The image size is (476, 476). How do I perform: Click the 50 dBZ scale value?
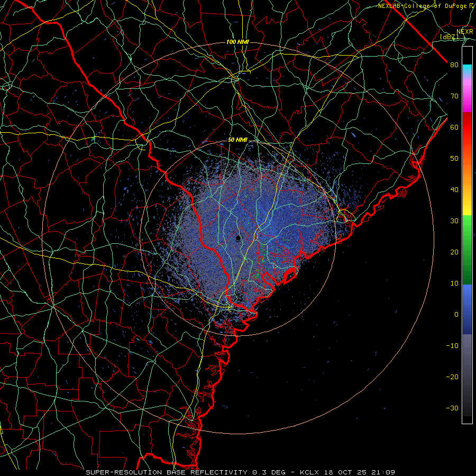(x=454, y=159)
